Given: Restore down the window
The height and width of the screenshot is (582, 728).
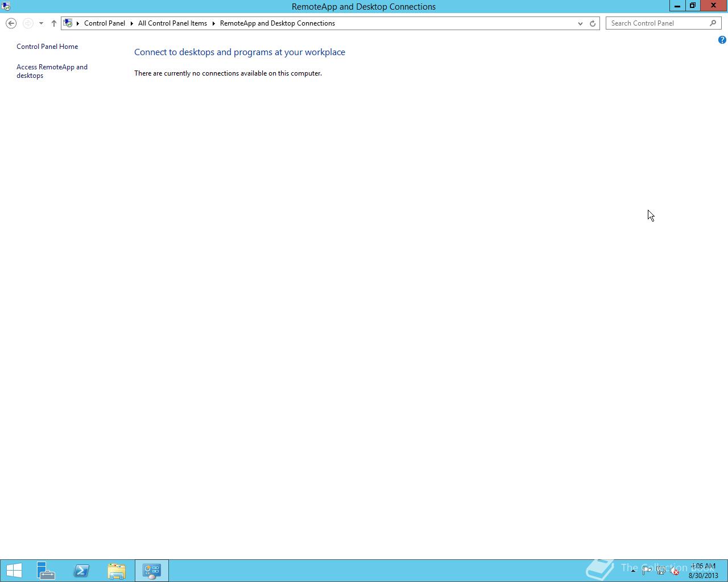Looking at the screenshot, I should coord(693,6).
